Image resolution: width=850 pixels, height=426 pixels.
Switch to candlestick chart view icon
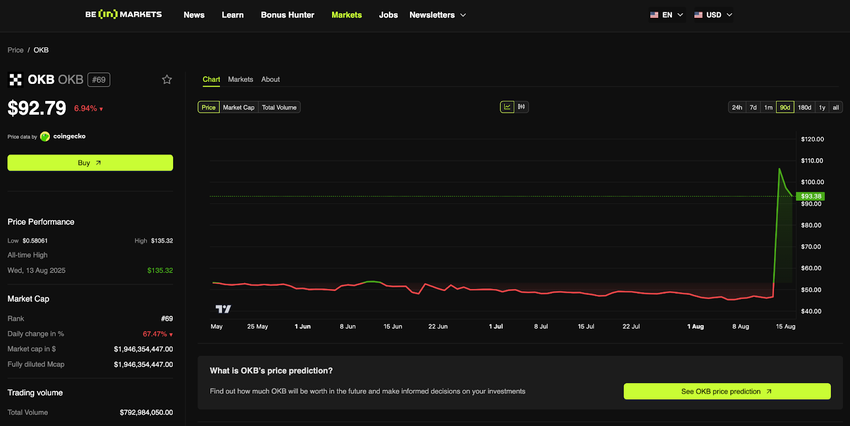pos(522,107)
